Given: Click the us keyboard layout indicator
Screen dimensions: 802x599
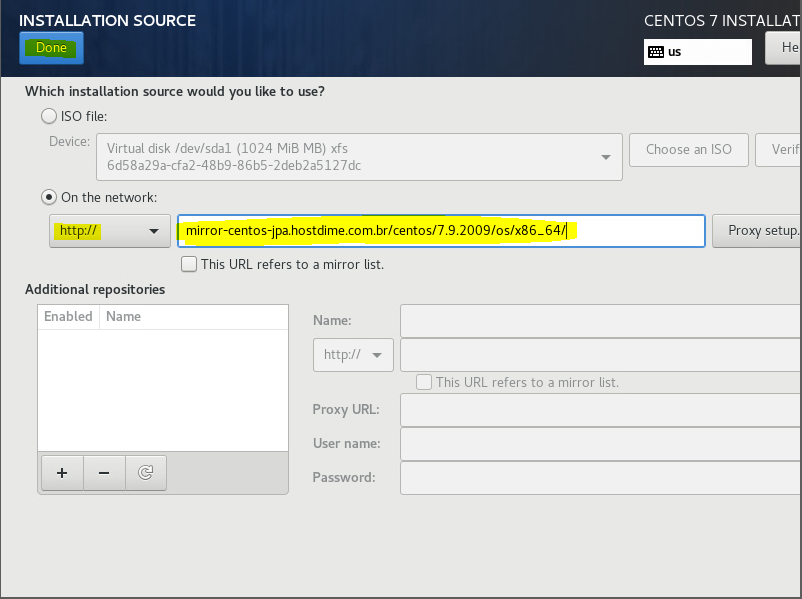Looking at the screenshot, I should click(698, 51).
